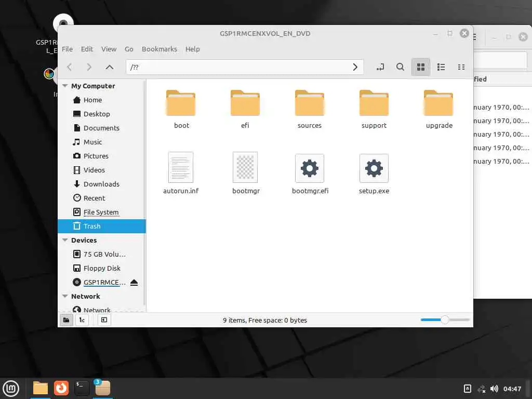532x399 pixels.
Task: Adjust the icon zoom slider
Action: pyautogui.click(x=445, y=320)
